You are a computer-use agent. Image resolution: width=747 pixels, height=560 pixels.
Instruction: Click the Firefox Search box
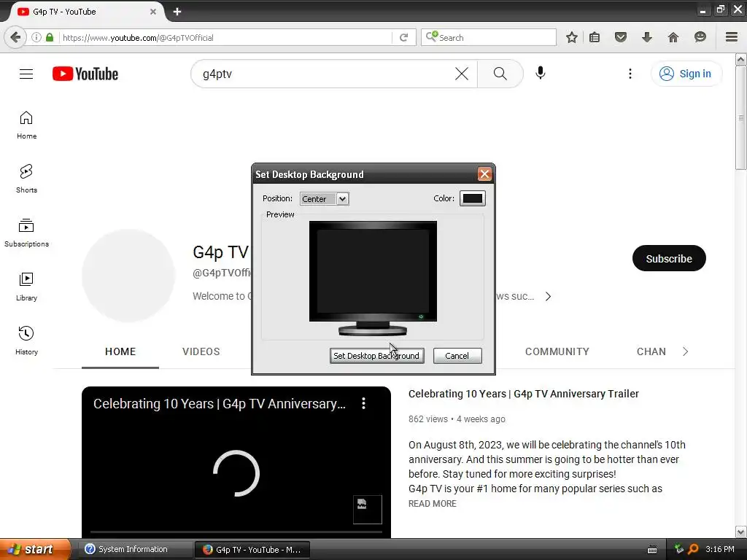(x=488, y=37)
